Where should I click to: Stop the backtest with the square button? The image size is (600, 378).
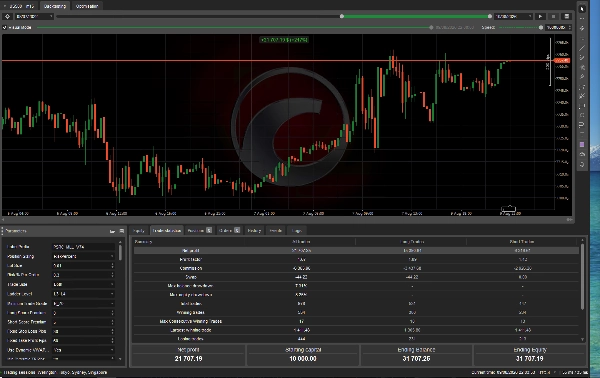[x=553, y=16]
